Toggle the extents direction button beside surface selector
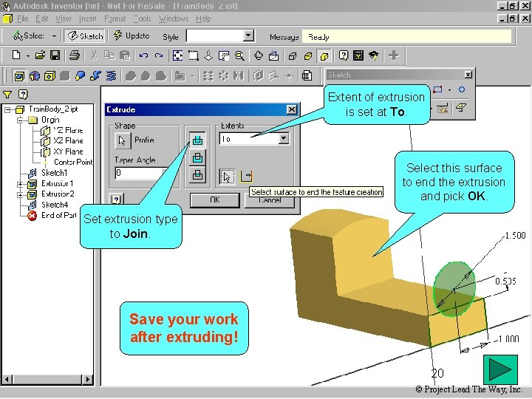The image size is (532, 399). (x=246, y=176)
